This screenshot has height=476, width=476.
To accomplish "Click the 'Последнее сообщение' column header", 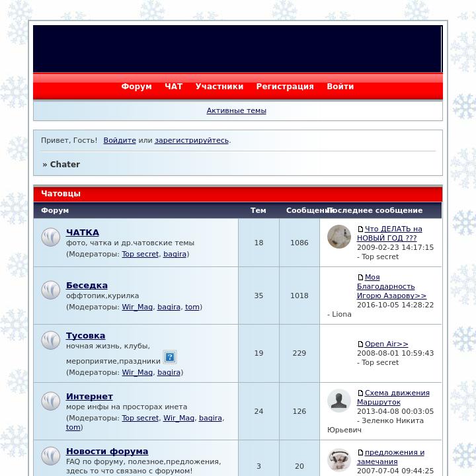I will pos(375,210).
